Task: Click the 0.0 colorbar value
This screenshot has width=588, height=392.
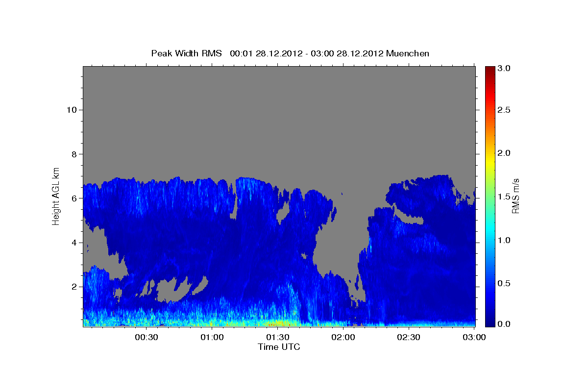Action: 504,324
